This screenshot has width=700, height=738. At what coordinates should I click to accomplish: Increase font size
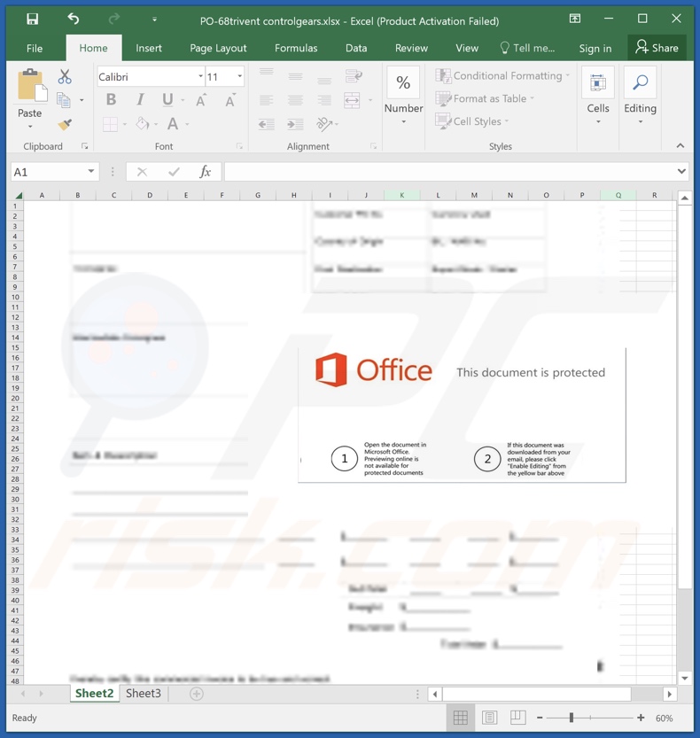(201, 100)
